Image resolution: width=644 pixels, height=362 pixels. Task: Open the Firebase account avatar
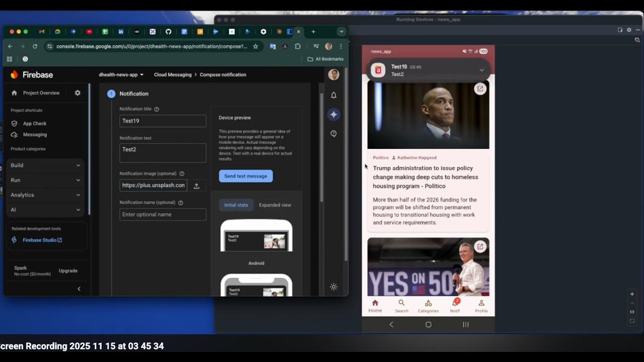click(334, 74)
